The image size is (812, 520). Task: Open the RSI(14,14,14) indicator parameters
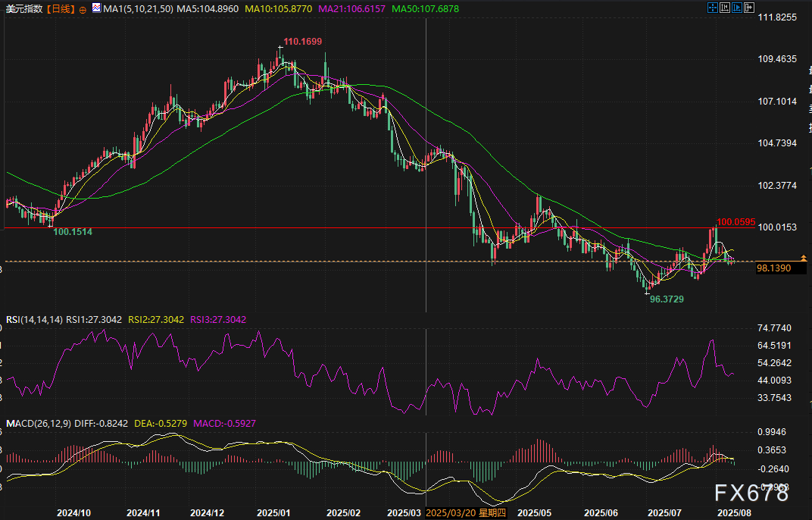tap(33, 320)
